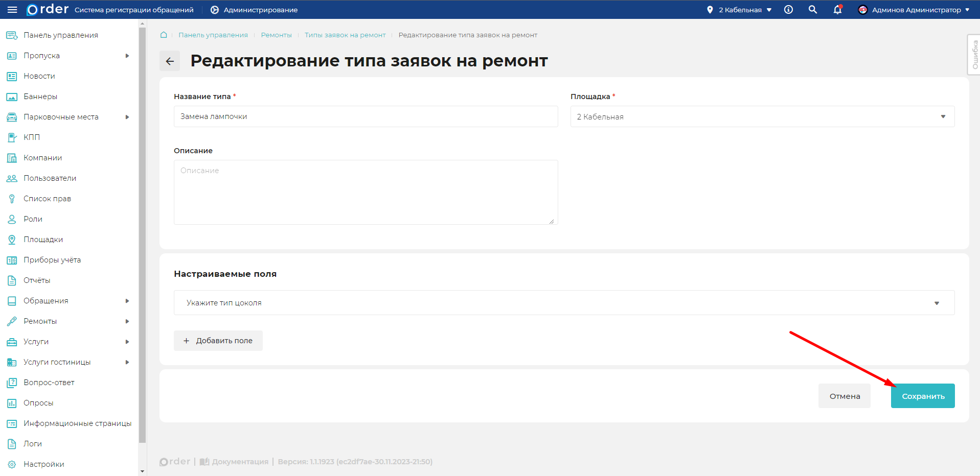The image size is (980, 476).
Task: Open the Площадка dropdown field
Action: (762, 117)
